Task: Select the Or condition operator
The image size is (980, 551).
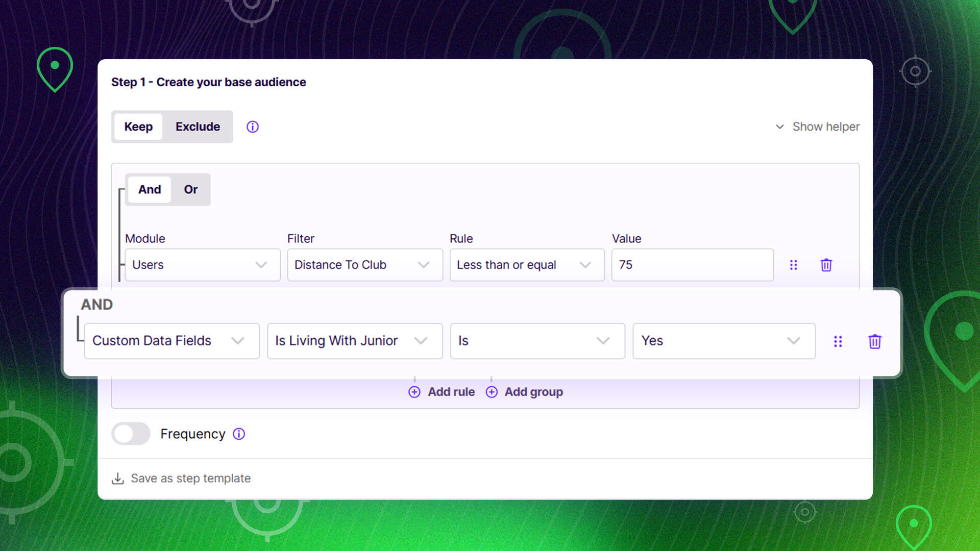Action: point(190,190)
